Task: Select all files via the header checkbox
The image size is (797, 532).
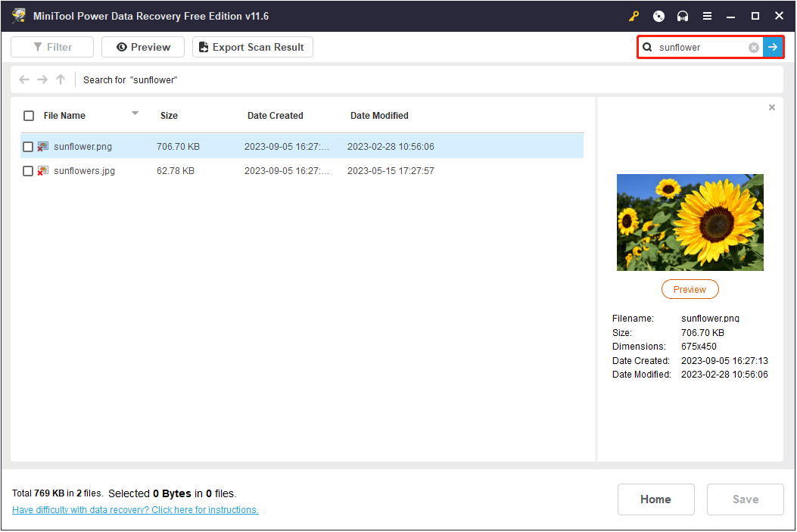Action: coord(28,115)
